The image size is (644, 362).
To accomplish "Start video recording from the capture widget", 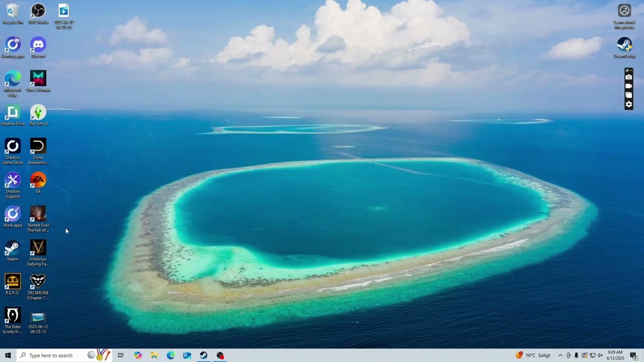I will tap(629, 86).
